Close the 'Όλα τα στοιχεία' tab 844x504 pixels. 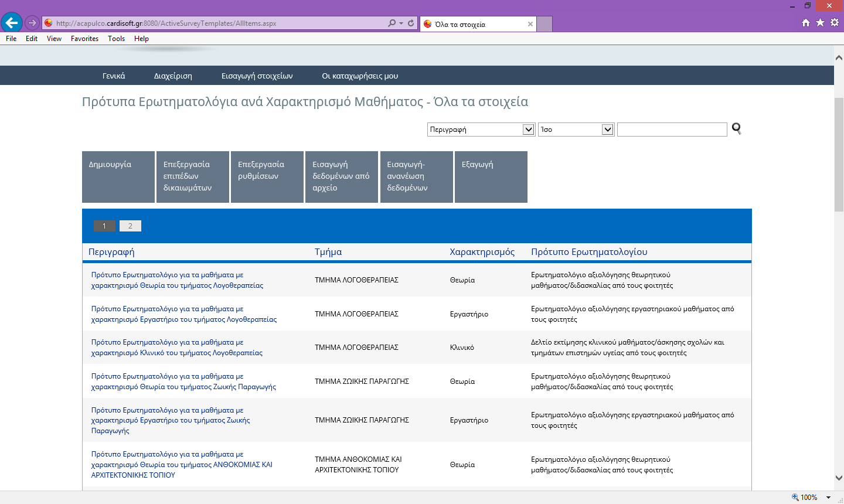click(x=530, y=24)
